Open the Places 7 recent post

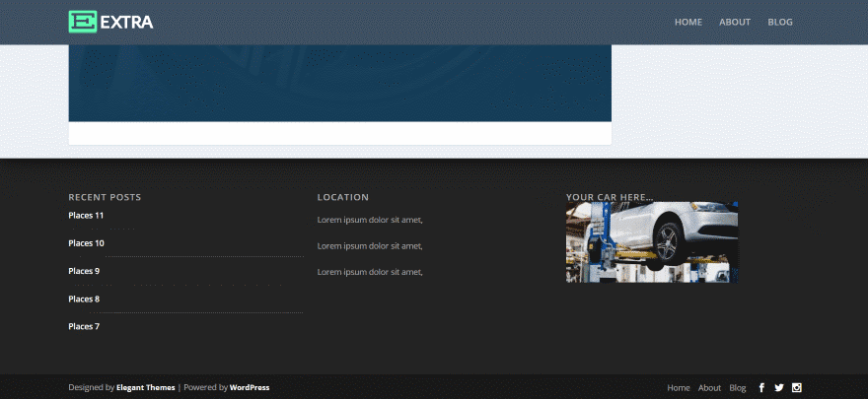(x=84, y=326)
